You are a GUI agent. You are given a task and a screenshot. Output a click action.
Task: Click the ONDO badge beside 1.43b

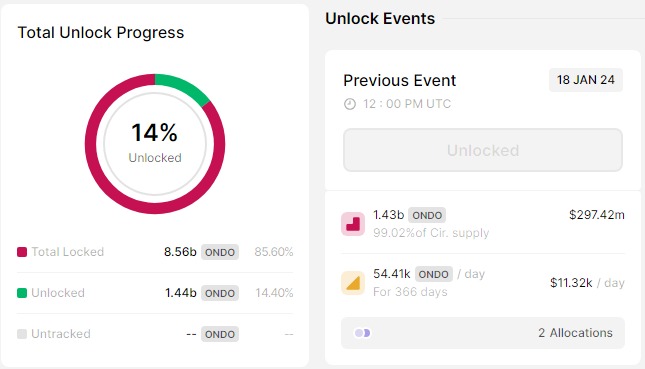click(427, 215)
